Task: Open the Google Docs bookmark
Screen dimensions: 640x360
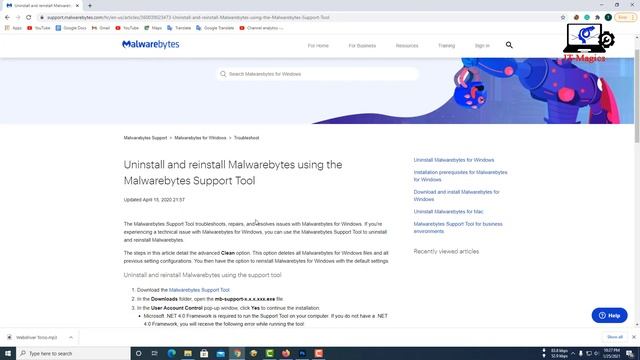Action: pyautogui.click(x=71, y=28)
